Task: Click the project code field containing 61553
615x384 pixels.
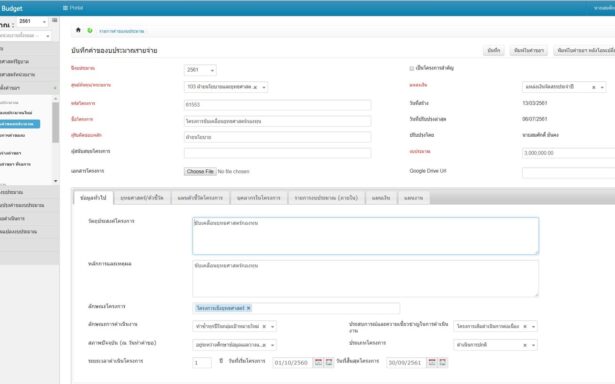Action: [x=277, y=105]
